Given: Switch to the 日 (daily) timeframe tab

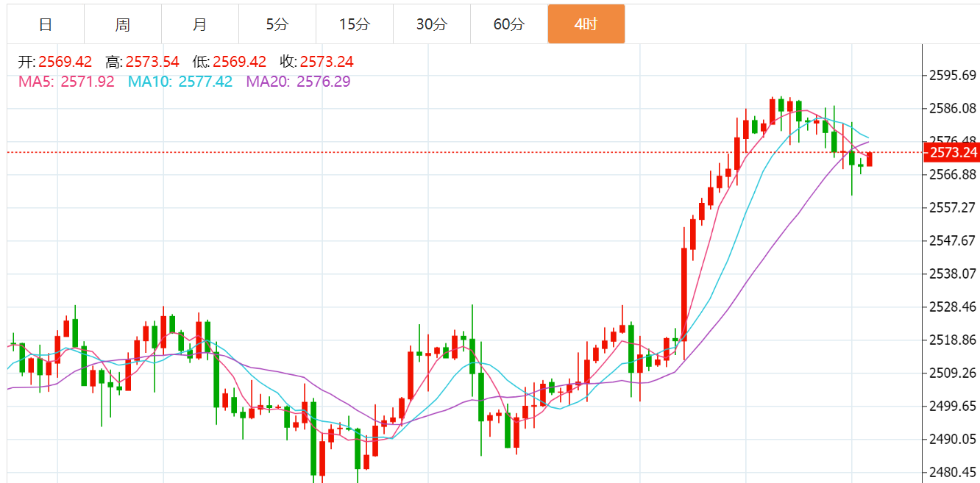Looking at the screenshot, I should click(x=46, y=24).
